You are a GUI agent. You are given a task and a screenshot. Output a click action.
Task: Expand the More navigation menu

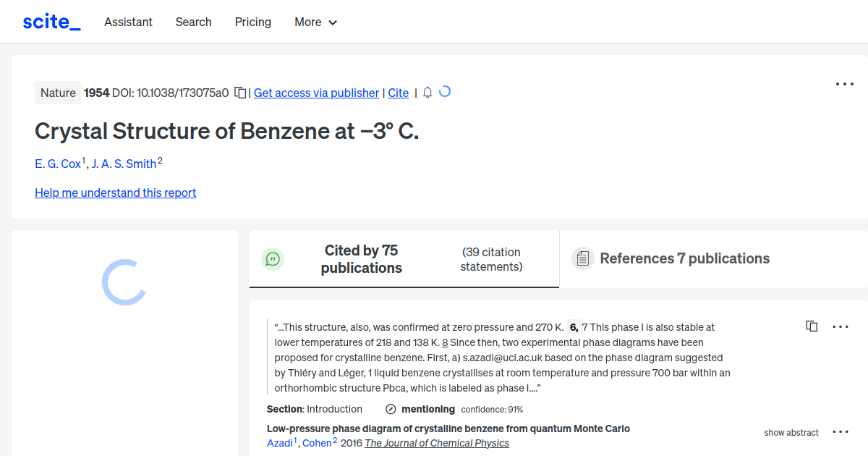coord(315,22)
